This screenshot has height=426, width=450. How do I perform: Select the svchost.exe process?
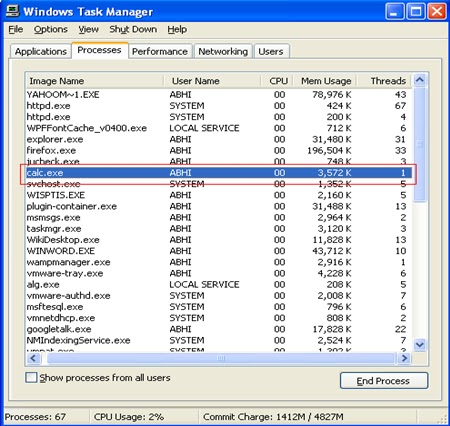(219, 184)
